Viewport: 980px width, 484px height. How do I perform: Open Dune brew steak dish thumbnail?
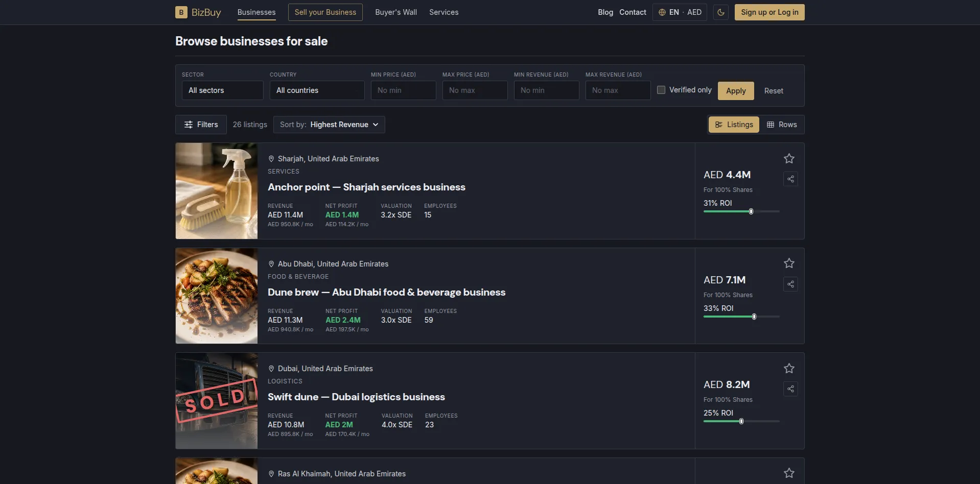(217, 296)
